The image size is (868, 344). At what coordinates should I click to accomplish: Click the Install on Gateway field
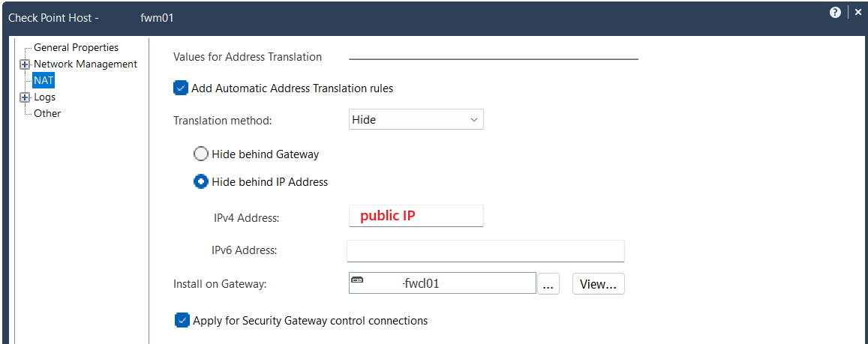pyautogui.click(x=443, y=283)
